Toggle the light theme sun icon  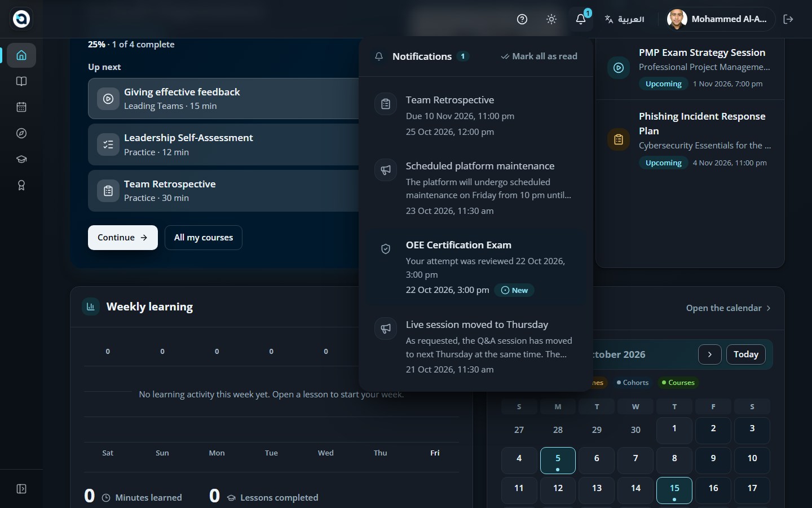point(551,19)
